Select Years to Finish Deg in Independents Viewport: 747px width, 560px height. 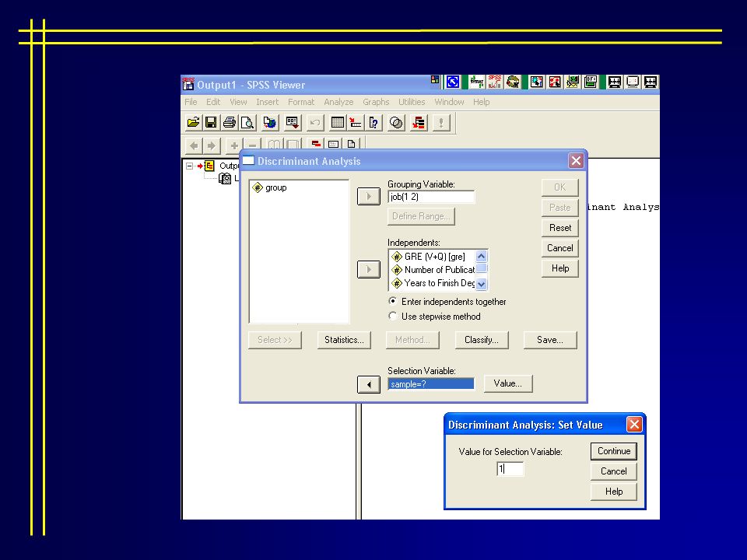[433, 283]
